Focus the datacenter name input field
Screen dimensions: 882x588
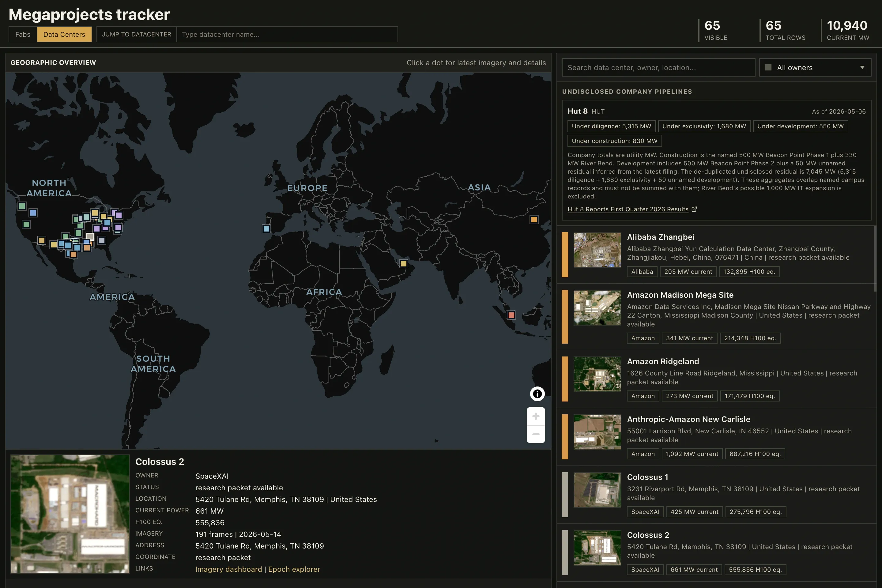click(x=287, y=35)
